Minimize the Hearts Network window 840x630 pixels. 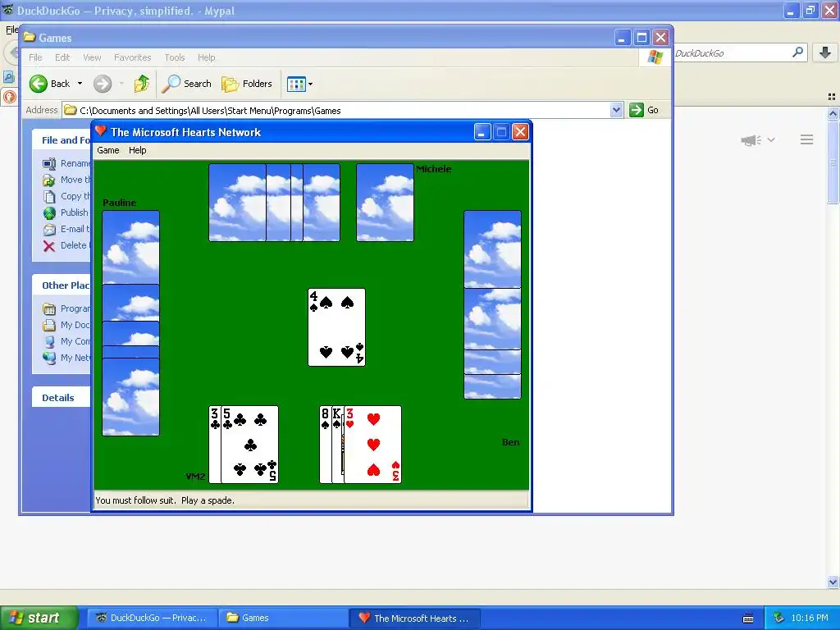click(482, 132)
